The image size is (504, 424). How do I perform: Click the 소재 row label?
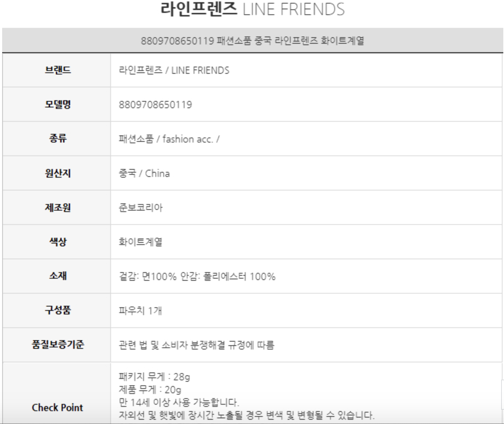point(58,276)
